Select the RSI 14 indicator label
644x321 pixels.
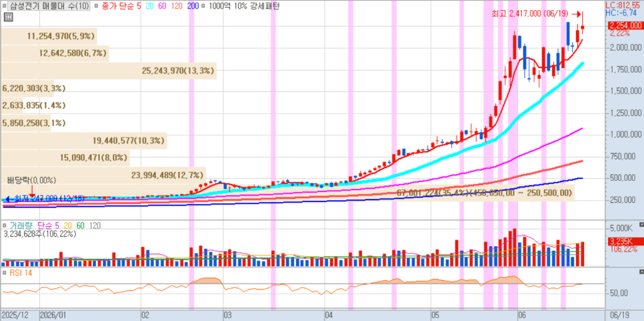point(20,273)
